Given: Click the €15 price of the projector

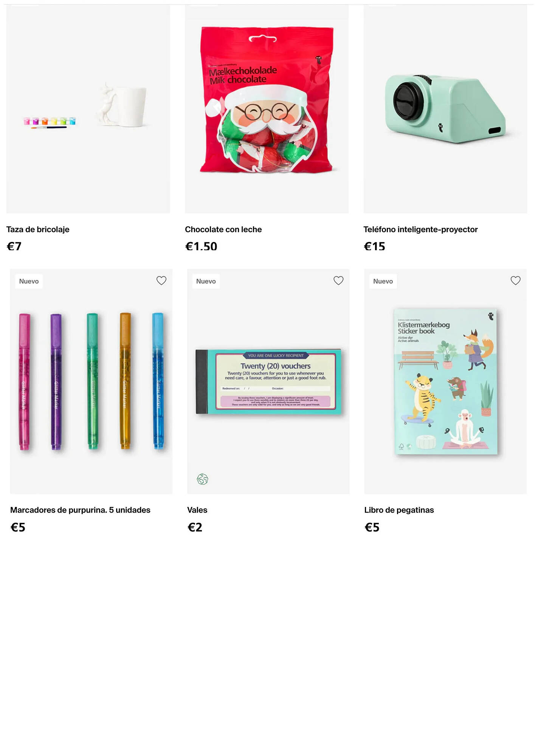Looking at the screenshot, I should (374, 246).
